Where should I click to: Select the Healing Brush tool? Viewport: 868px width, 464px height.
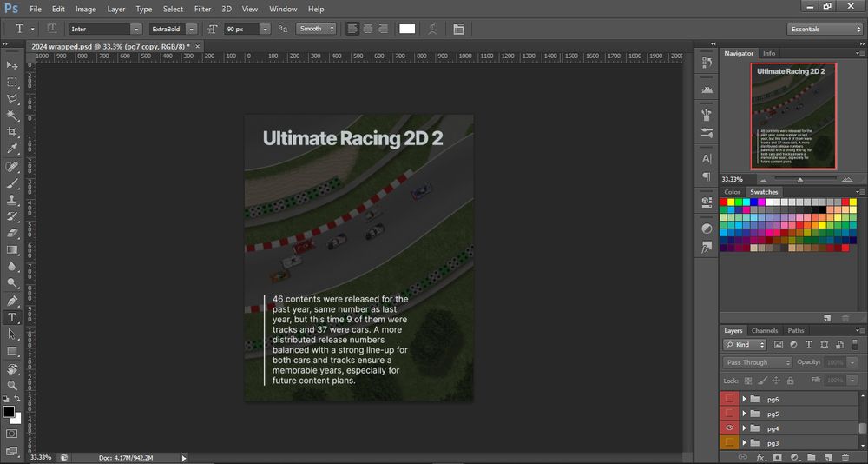(11, 167)
